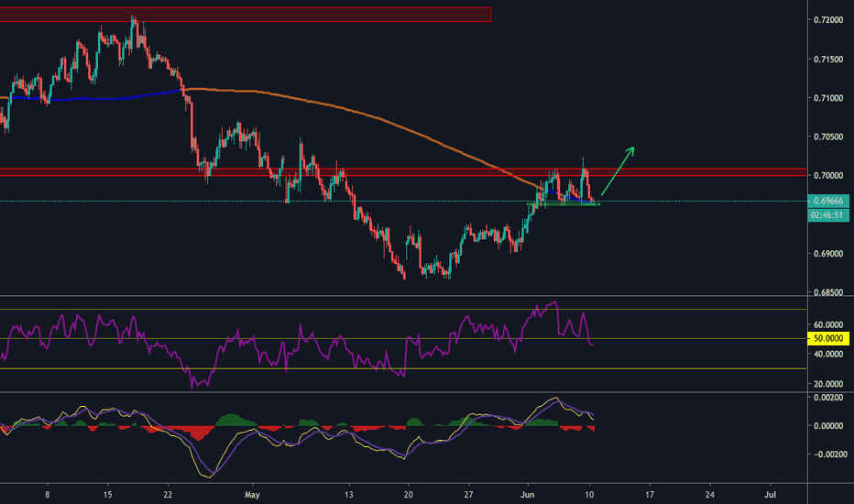Click date 24 on the time axis

pos(709,495)
